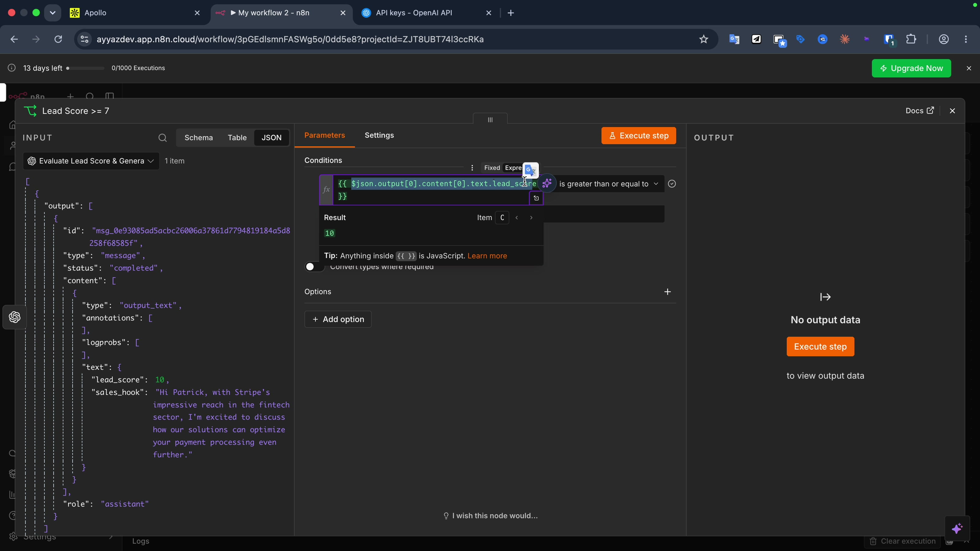Switch to the Apollo browser tab

[x=129, y=13]
